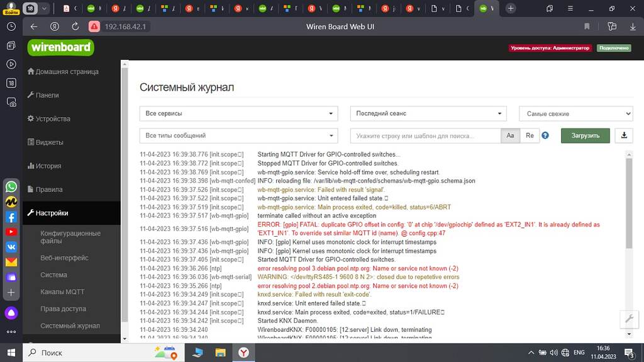Click the Поиск taskbar search box

103,353
